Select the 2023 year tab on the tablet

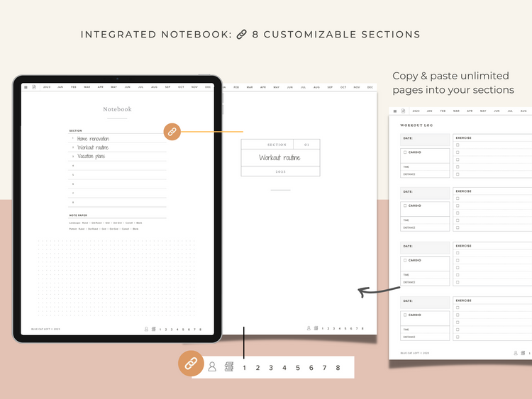(47, 87)
